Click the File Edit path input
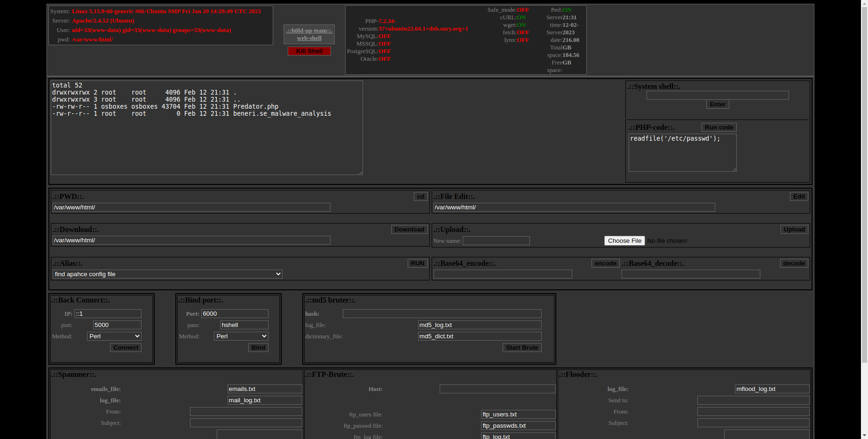The image size is (868, 439). tap(574, 208)
